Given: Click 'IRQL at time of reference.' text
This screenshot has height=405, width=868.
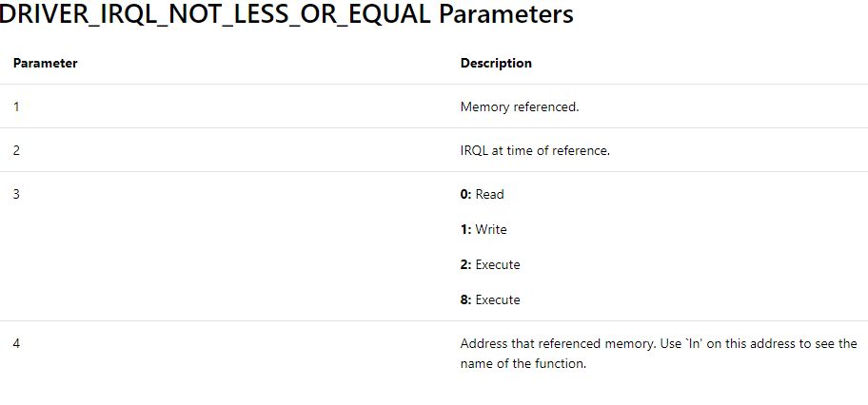Looking at the screenshot, I should 535,150.
